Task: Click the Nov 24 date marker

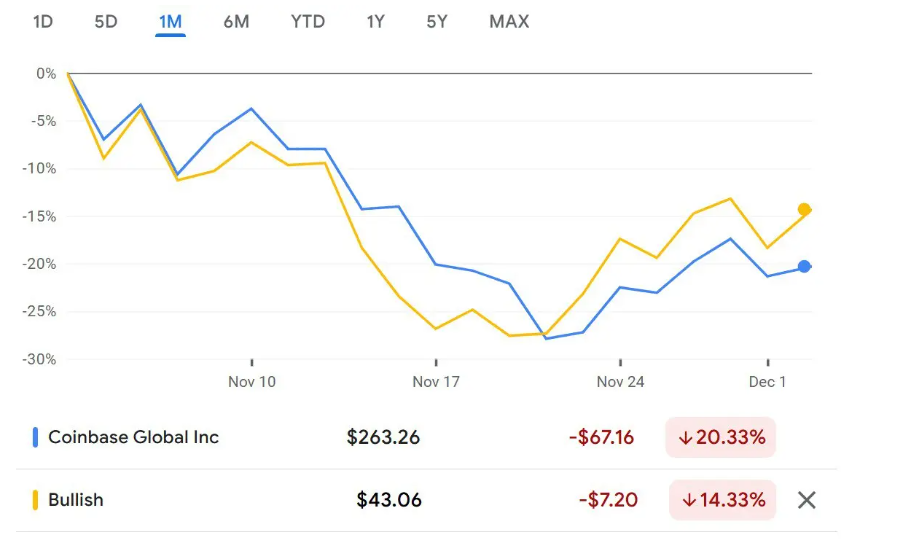Action: pos(621,381)
